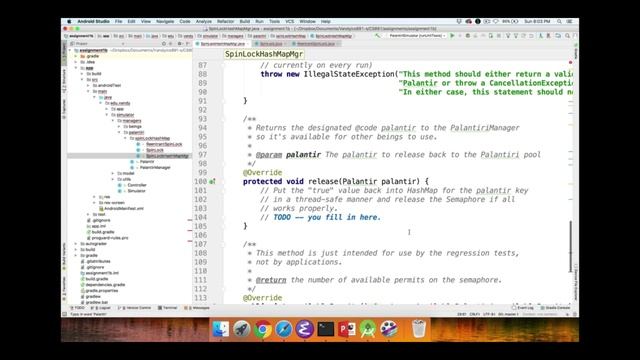Open the VCS menu
The height and width of the screenshot is (360, 640).
[289, 21]
